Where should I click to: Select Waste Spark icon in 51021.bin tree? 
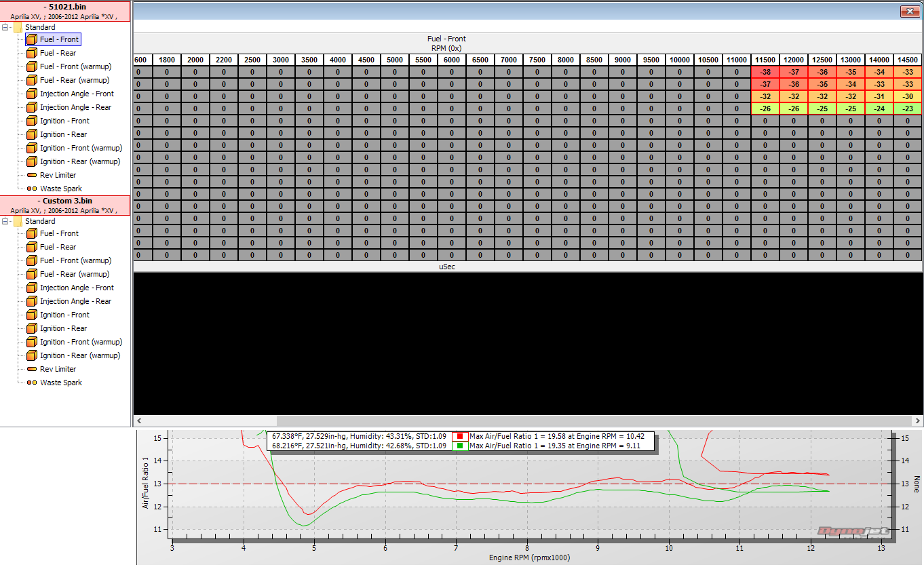point(31,189)
